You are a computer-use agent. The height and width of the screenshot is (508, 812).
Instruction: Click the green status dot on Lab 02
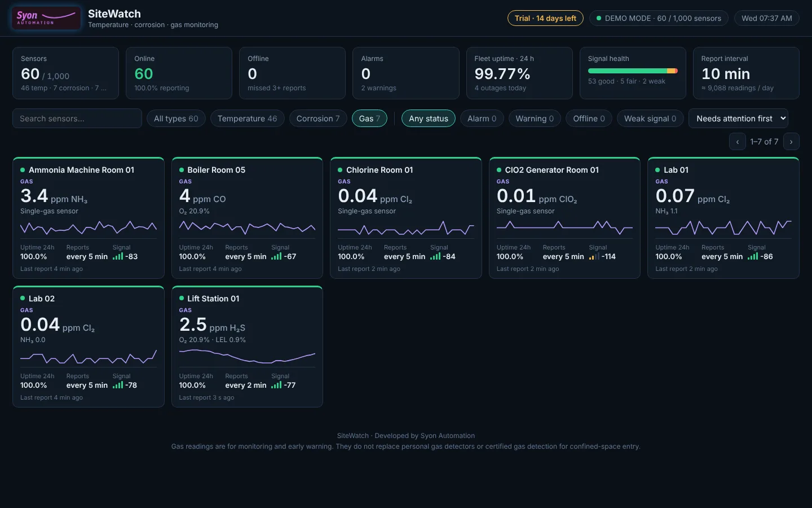(23, 298)
